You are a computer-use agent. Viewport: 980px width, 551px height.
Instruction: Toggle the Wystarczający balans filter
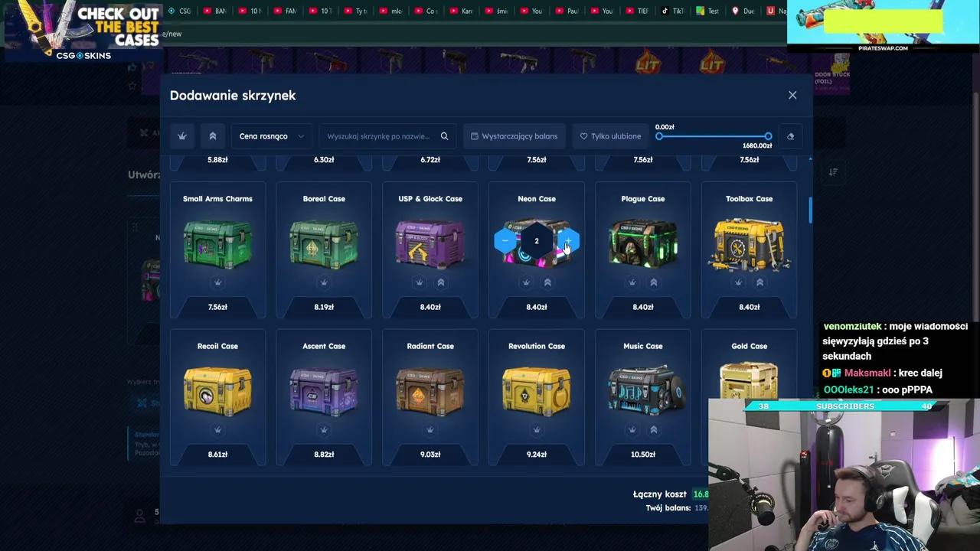514,136
